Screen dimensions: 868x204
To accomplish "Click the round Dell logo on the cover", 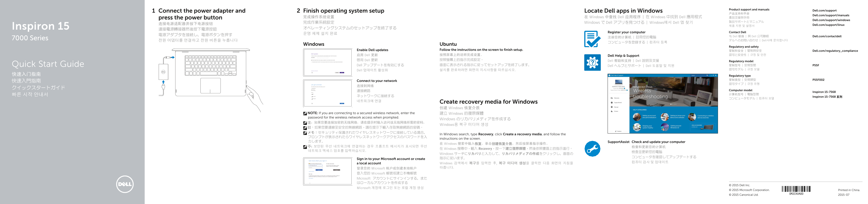I will coord(125,184).
